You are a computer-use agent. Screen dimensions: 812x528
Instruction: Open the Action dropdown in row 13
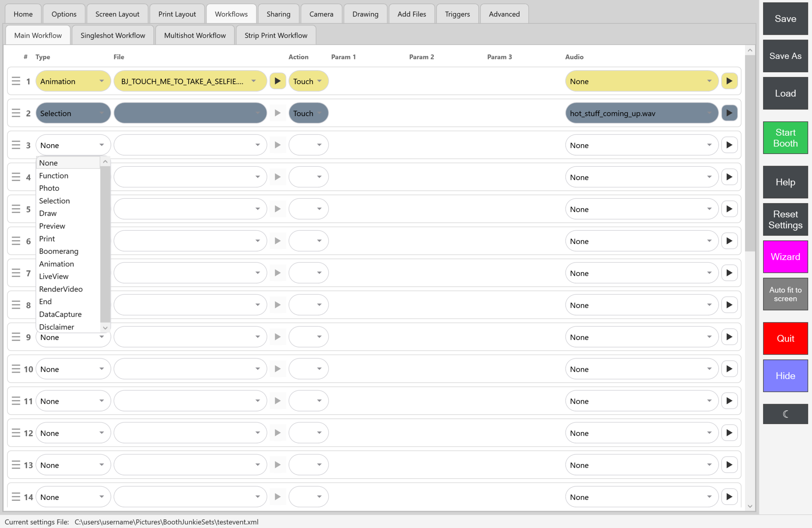pyautogui.click(x=308, y=465)
